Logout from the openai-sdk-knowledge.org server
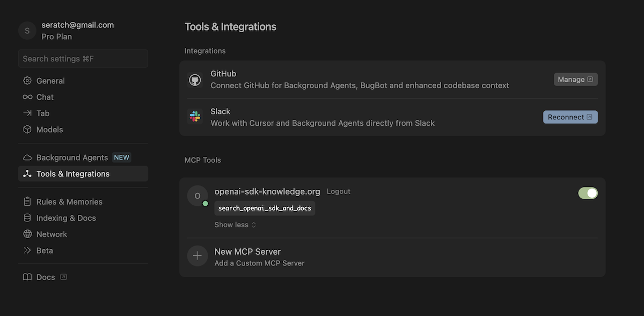The width and height of the screenshot is (644, 316). 338,191
